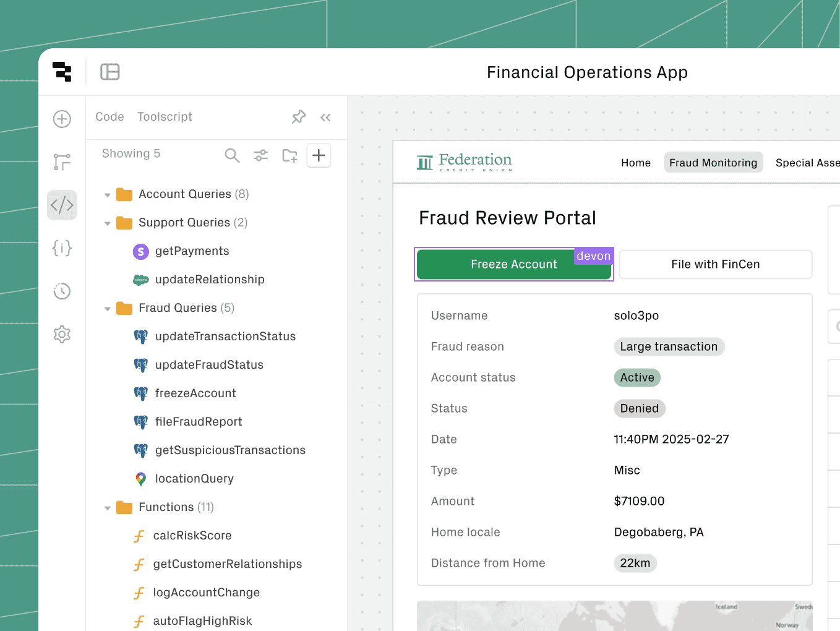Open the filter sliders icon in code panel
This screenshot has width=840, height=631.
pos(261,155)
